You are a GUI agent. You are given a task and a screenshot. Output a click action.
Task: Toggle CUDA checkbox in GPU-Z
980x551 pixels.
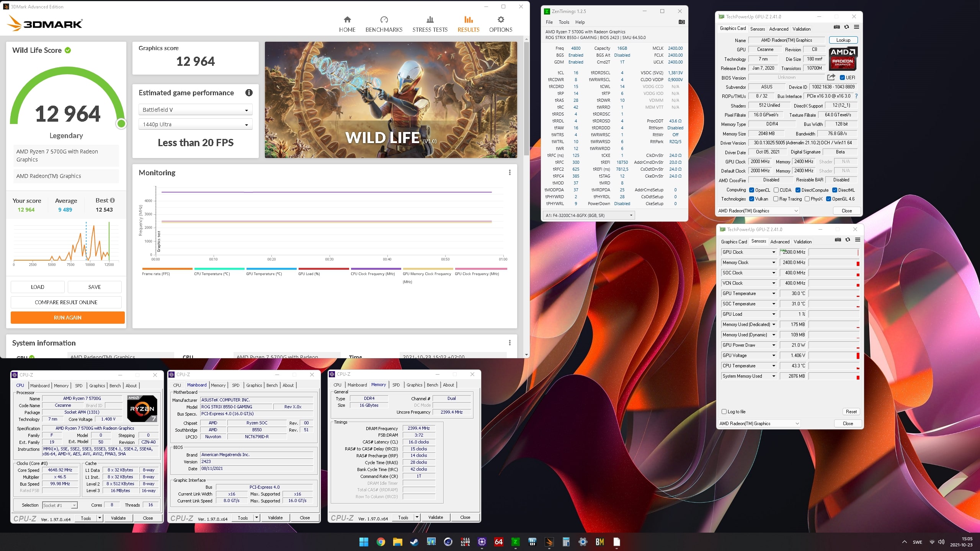point(776,190)
